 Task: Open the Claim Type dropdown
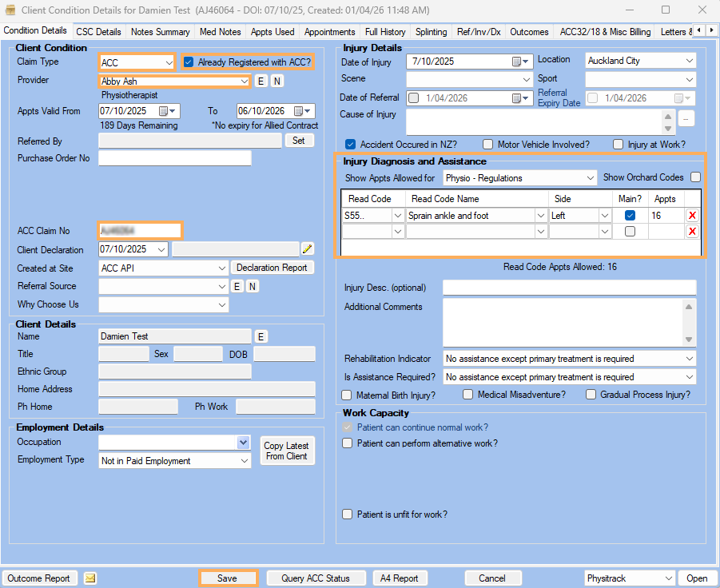coord(168,62)
